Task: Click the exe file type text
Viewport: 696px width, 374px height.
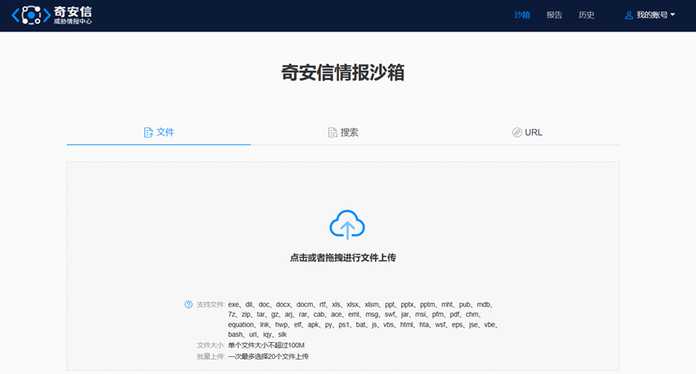Action: tap(233, 304)
